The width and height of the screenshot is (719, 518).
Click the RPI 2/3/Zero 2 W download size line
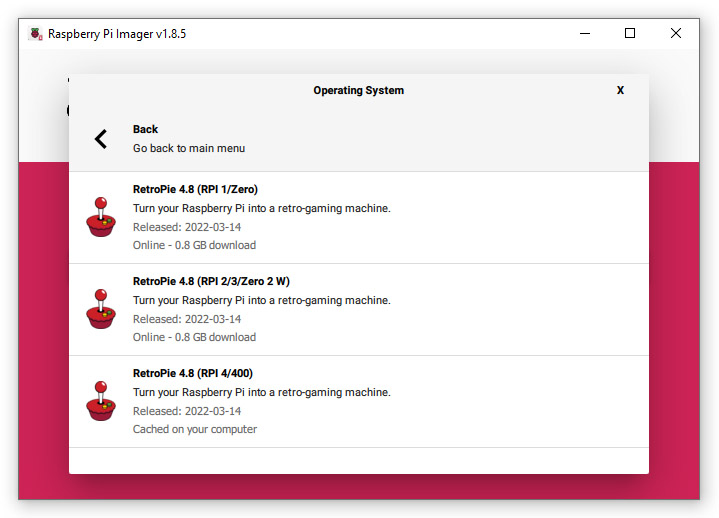pyautogui.click(x=194, y=337)
